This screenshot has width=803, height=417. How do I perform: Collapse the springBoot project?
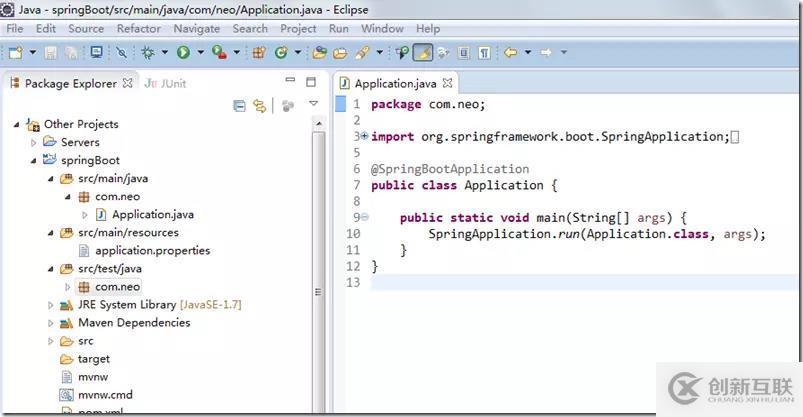click(33, 160)
